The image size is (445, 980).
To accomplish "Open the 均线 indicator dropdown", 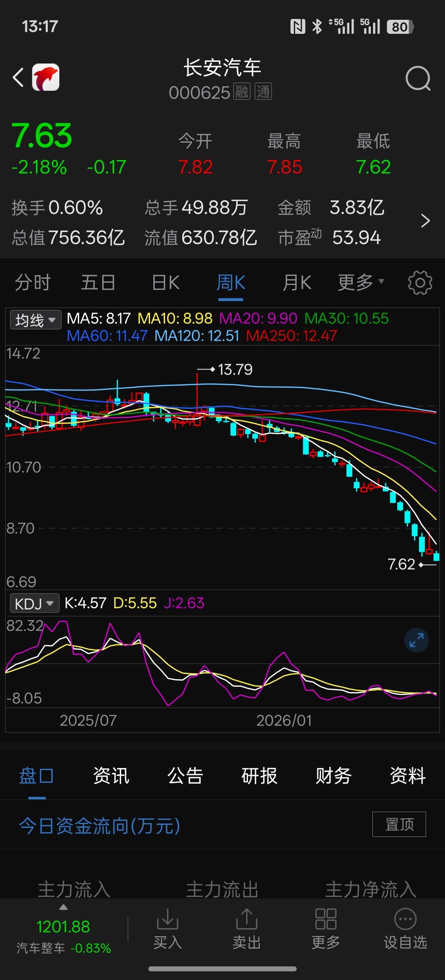I will point(35,320).
